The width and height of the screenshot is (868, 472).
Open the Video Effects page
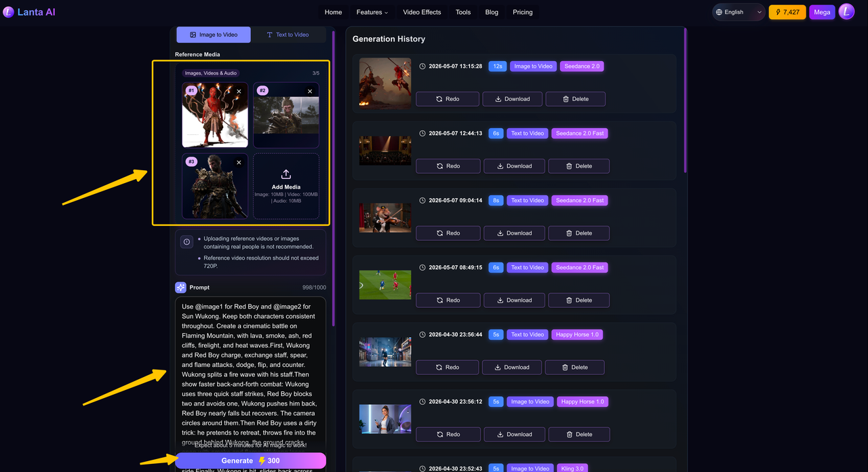pyautogui.click(x=422, y=12)
